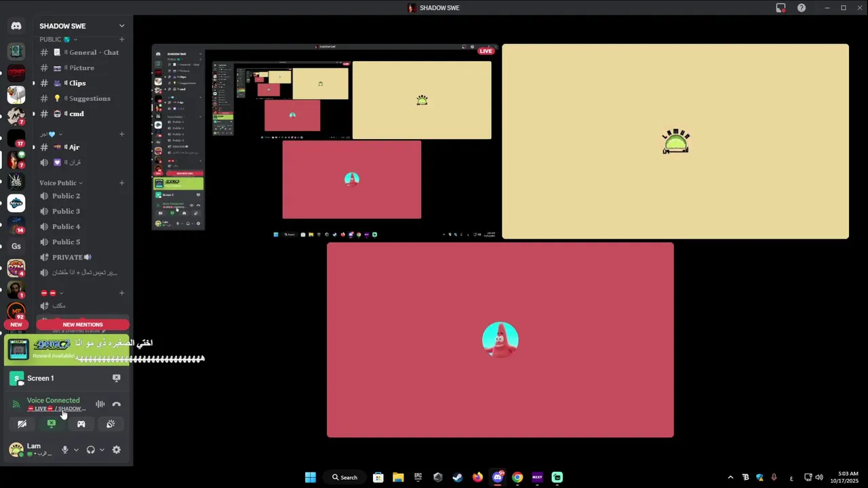Deafen audio with headphones icon
Viewport: 868px width, 488px height.
pos(91,449)
